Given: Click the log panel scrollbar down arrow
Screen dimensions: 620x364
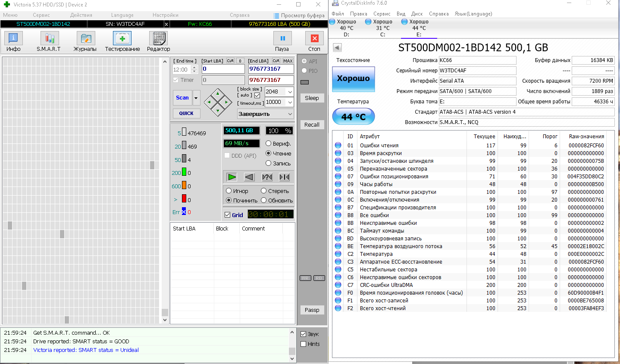Looking at the screenshot, I should (x=292, y=358).
